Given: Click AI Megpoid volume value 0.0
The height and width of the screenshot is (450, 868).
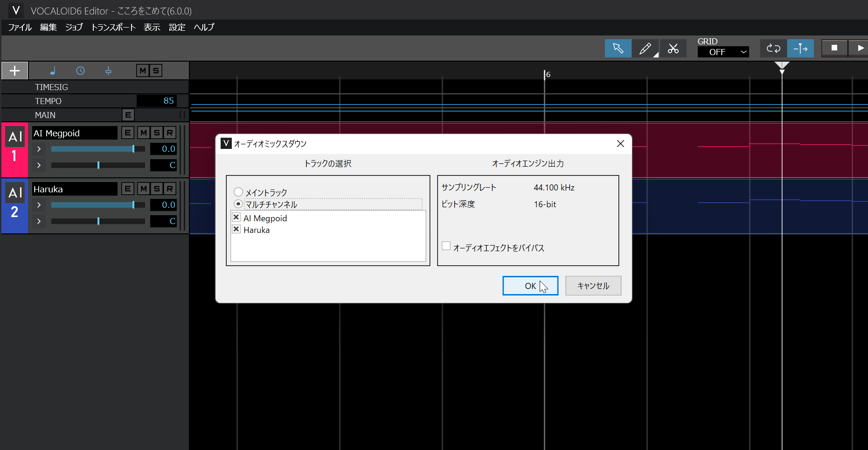Looking at the screenshot, I should pos(163,149).
